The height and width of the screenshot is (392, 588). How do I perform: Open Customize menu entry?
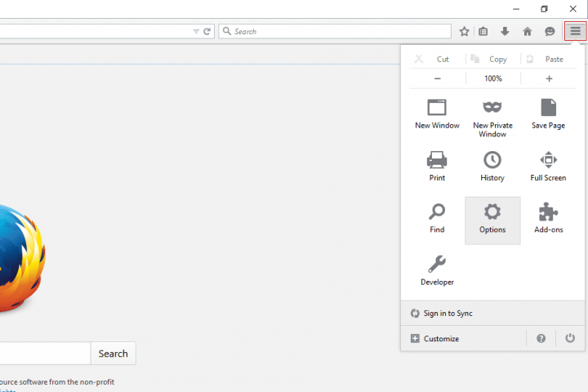click(441, 338)
